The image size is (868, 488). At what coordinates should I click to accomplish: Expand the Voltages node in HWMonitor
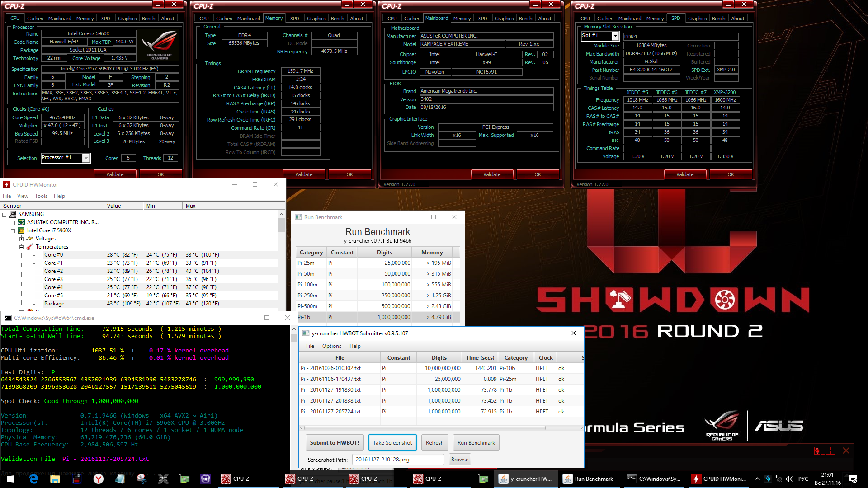21,239
